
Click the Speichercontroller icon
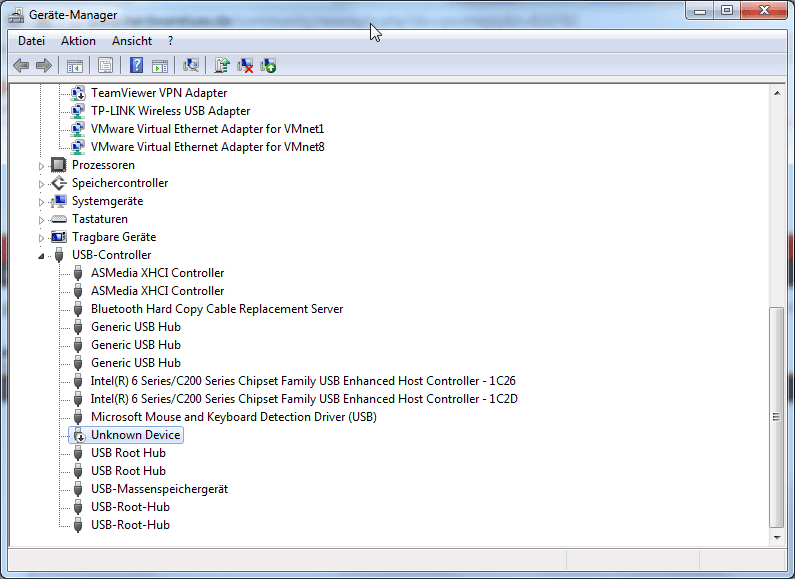[59, 183]
